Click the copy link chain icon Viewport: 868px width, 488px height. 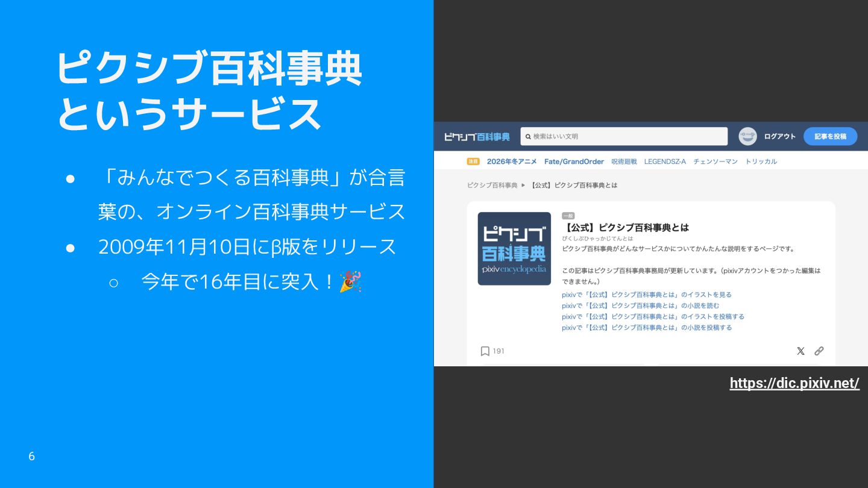tap(819, 351)
